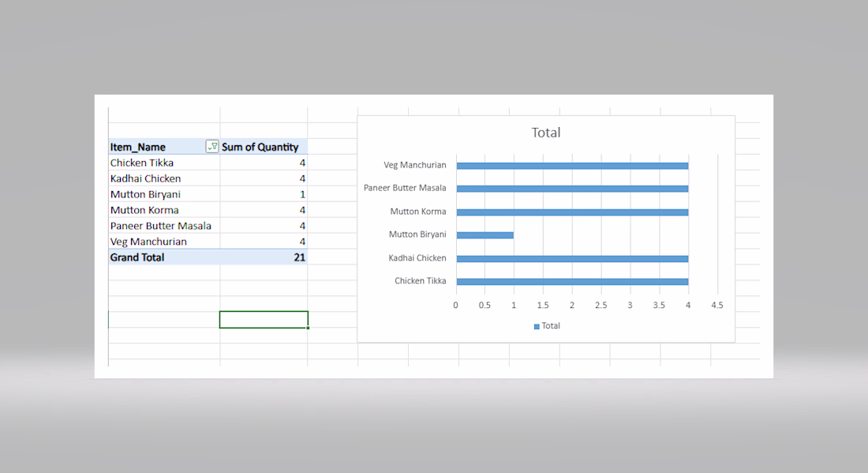Viewport: 868px width, 473px height.
Task: Select the Total legend entry
Action: coord(547,325)
